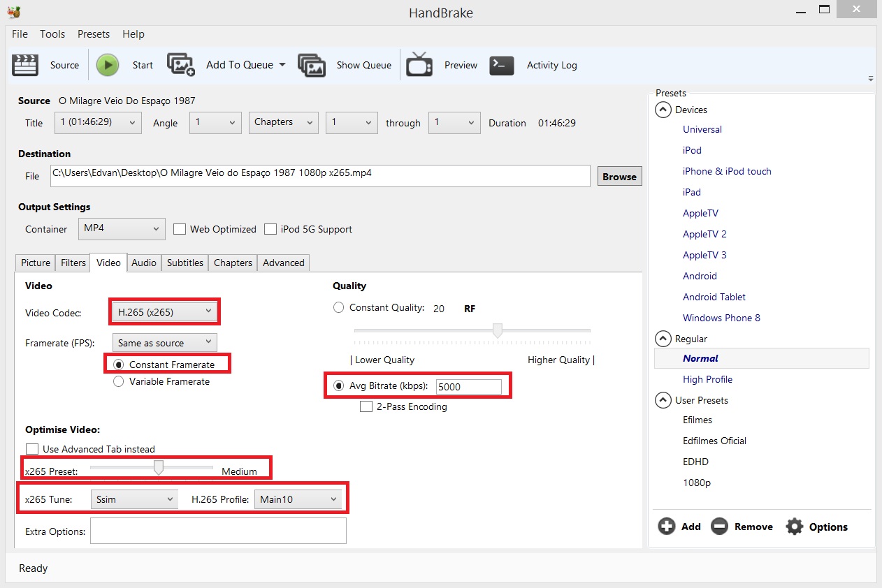Select the Avg Bitrate radio button

coord(339,385)
